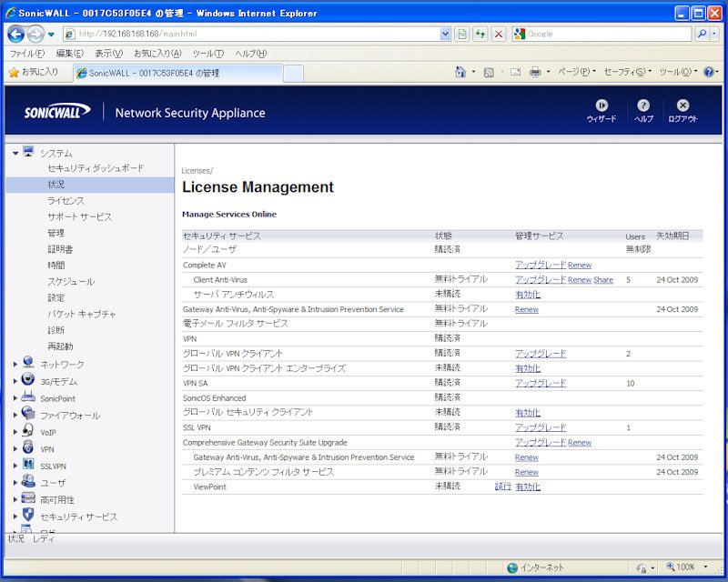The height and width of the screenshot is (582, 728).
Task: Select セキュリティ ダッシュボード in sidebar
Action: click(96, 168)
